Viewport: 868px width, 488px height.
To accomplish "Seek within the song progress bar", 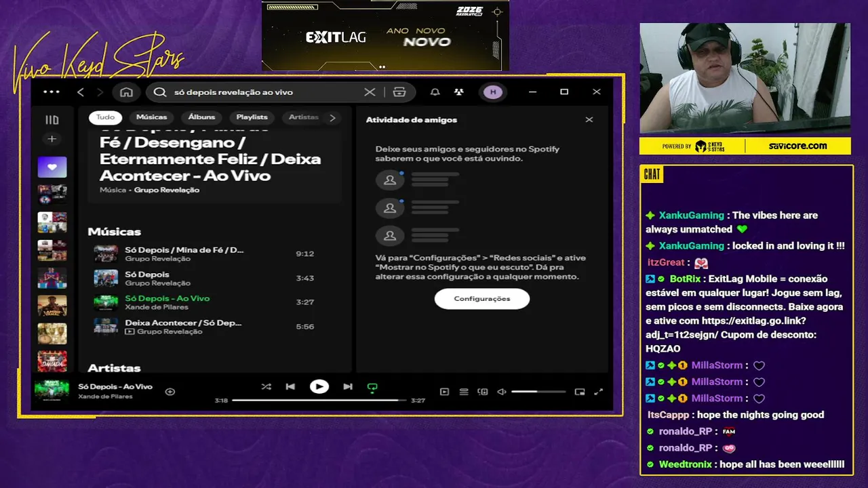I will (x=319, y=401).
